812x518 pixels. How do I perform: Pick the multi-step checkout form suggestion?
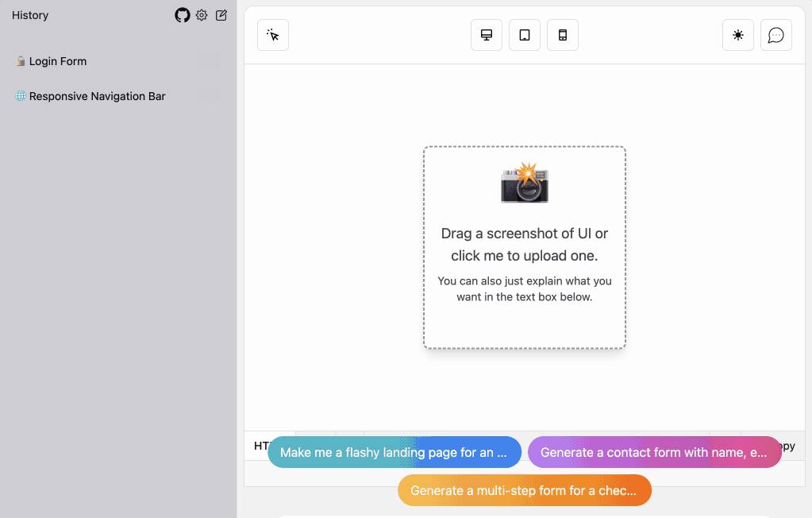[x=524, y=490]
